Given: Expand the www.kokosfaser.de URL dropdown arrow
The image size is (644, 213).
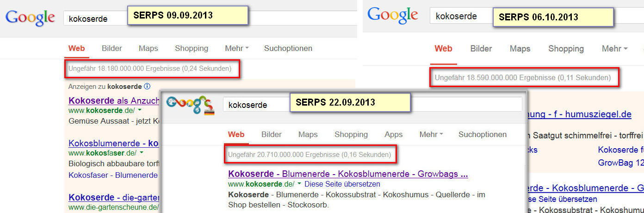Looking at the screenshot, I should point(141,153).
